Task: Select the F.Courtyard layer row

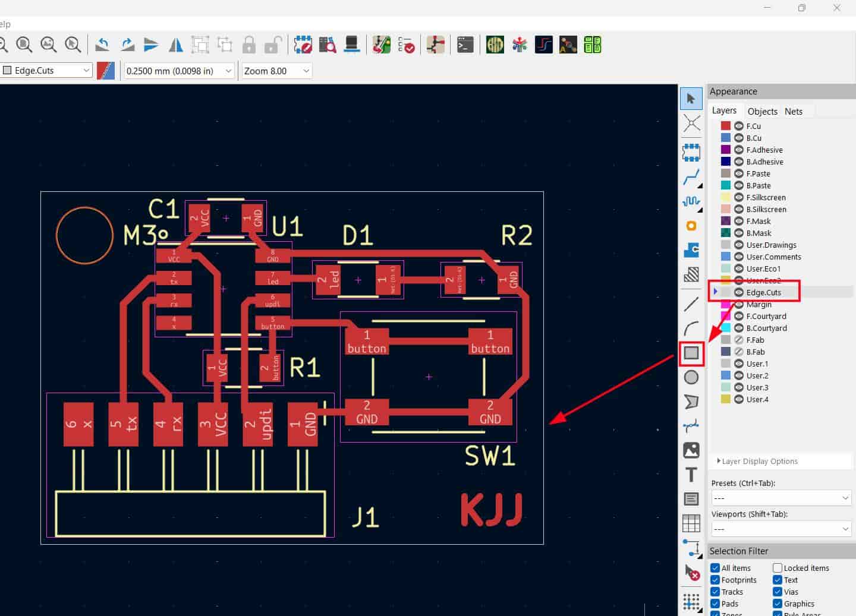Action: tap(782, 316)
